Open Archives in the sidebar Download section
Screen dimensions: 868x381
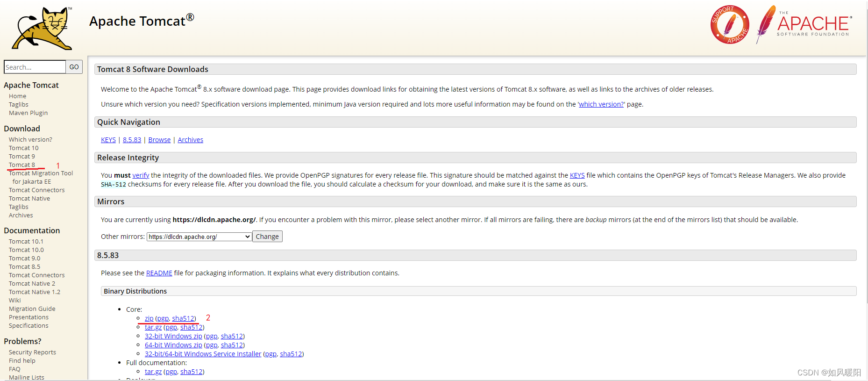coord(21,215)
